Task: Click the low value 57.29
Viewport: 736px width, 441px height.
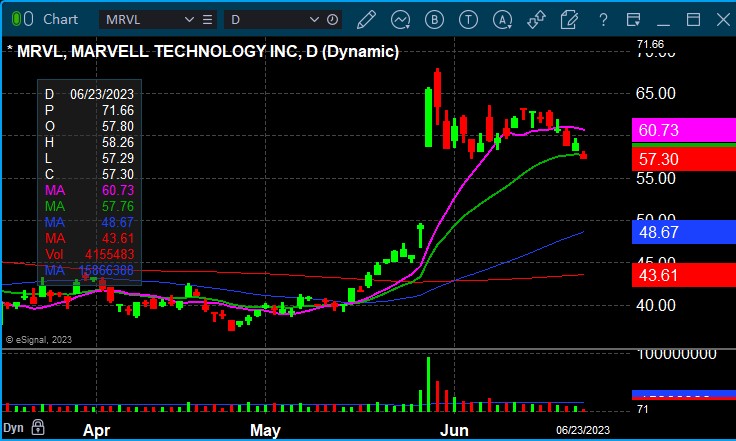Action: [x=118, y=158]
